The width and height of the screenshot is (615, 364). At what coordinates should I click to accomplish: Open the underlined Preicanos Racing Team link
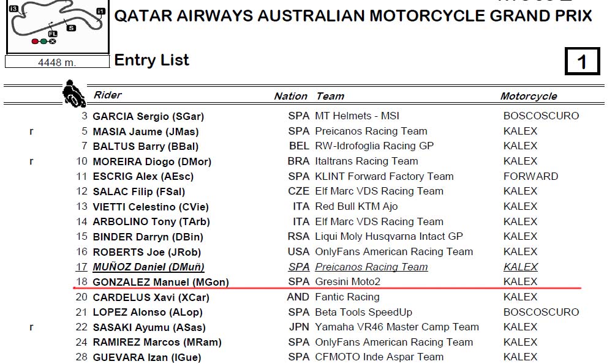point(371,267)
